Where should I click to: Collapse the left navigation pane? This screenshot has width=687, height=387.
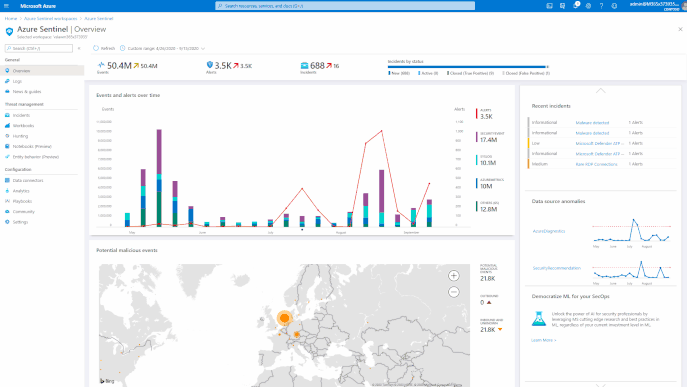click(x=79, y=48)
